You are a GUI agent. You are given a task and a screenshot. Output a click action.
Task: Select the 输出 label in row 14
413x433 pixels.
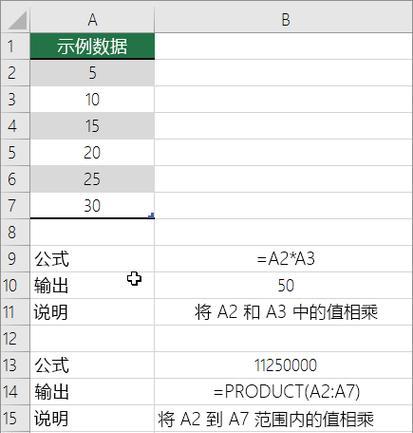tap(52, 392)
